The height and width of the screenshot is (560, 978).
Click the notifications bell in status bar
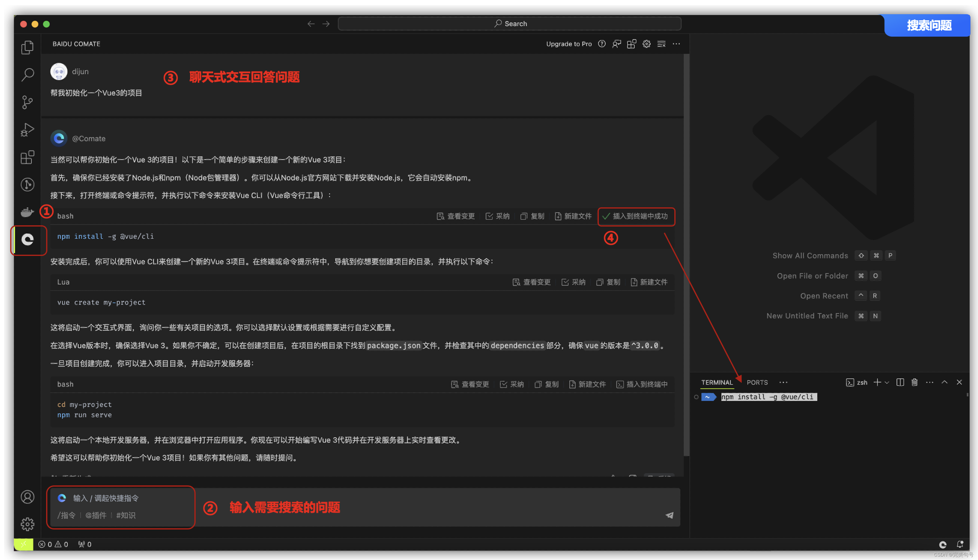(x=960, y=544)
